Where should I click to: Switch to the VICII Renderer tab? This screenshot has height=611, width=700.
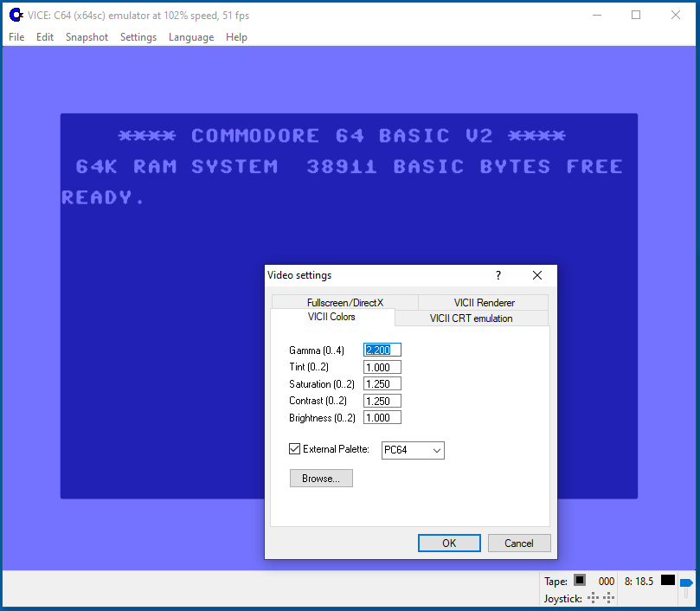[484, 302]
